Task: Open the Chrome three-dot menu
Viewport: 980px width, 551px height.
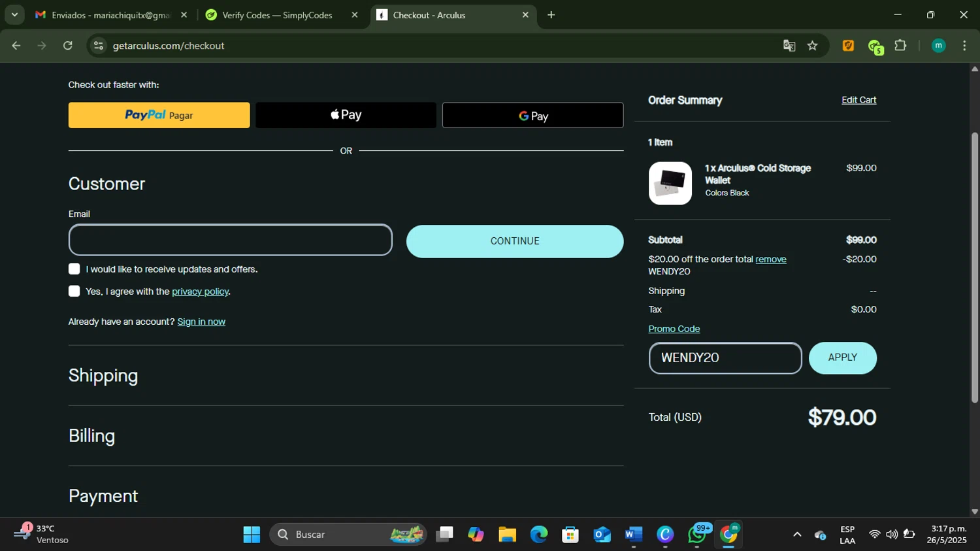Action: [964, 46]
